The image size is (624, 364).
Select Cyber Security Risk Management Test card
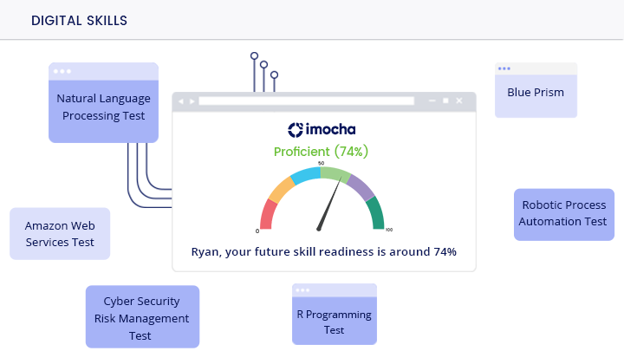point(142,316)
